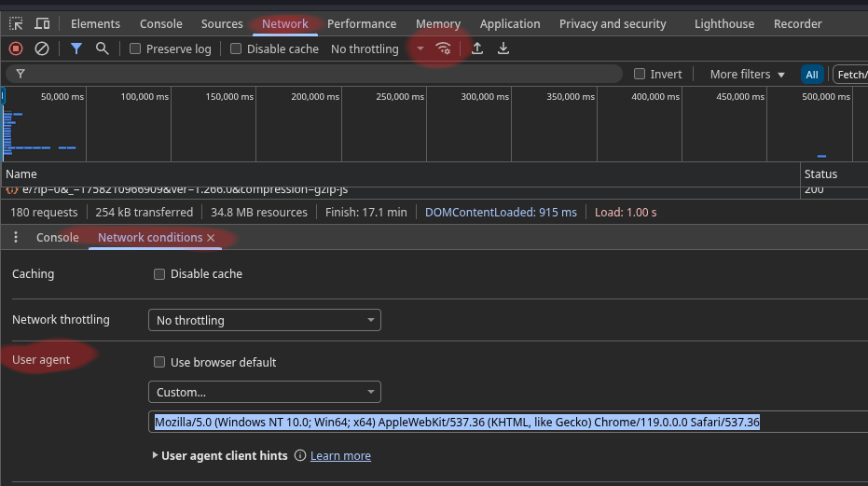Screen dimensions: 868x486
Task: Click the inspect element picker icon
Action: (16, 23)
